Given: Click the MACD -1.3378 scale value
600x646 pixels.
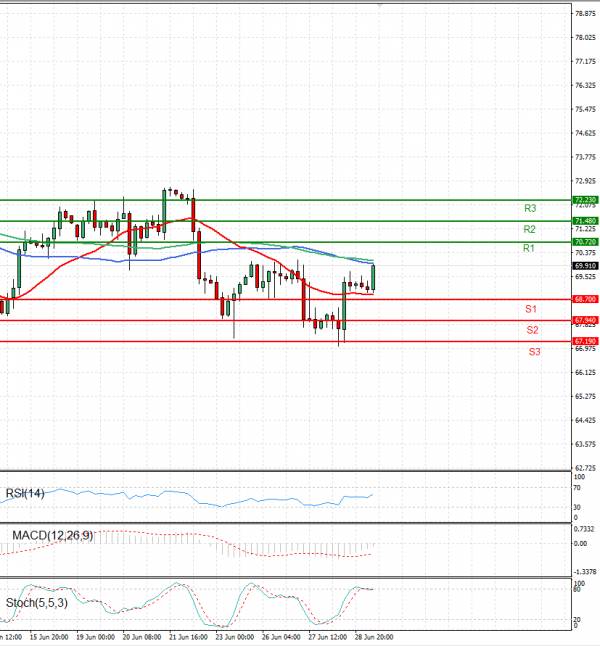Looking at the screenshot, I should pyautogui.click(x=585, y=572).
